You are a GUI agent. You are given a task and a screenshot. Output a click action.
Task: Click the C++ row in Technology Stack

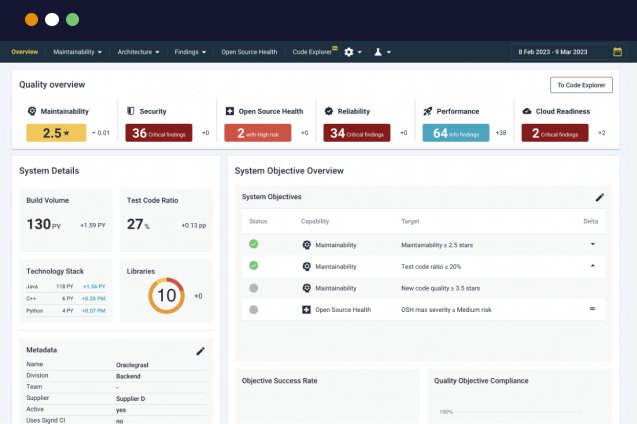click(66, 299)
